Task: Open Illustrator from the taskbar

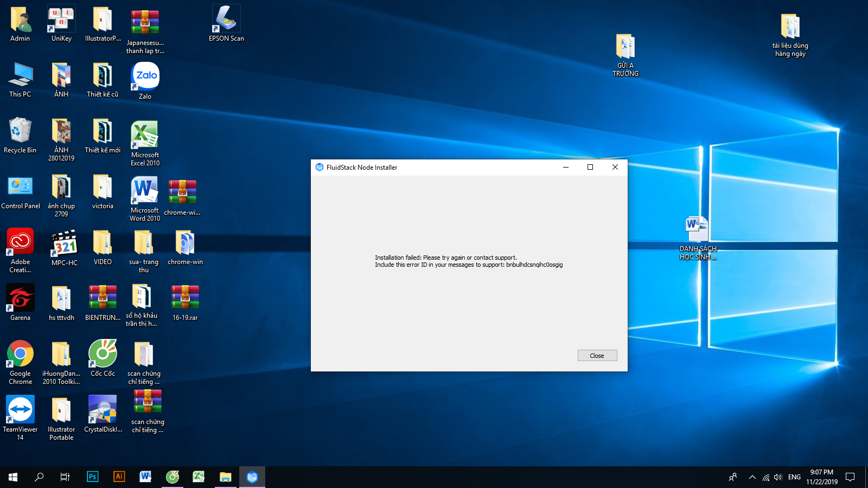Action: [x=119, y=477]
